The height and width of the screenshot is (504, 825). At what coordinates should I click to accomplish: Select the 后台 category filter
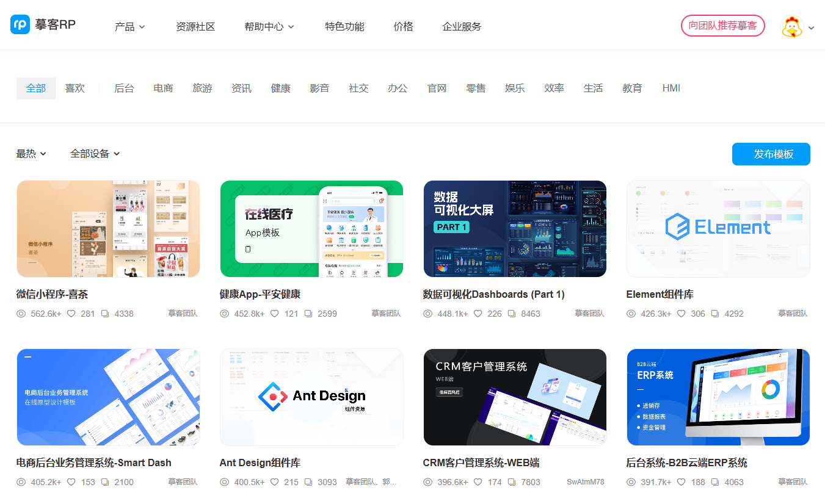[x=124, y=88]
